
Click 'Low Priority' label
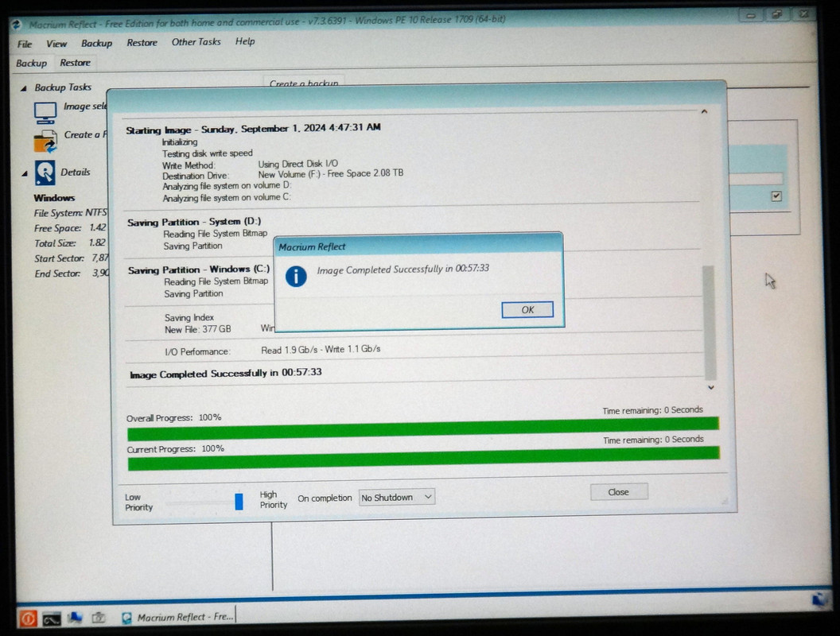(x=138, y=502)
